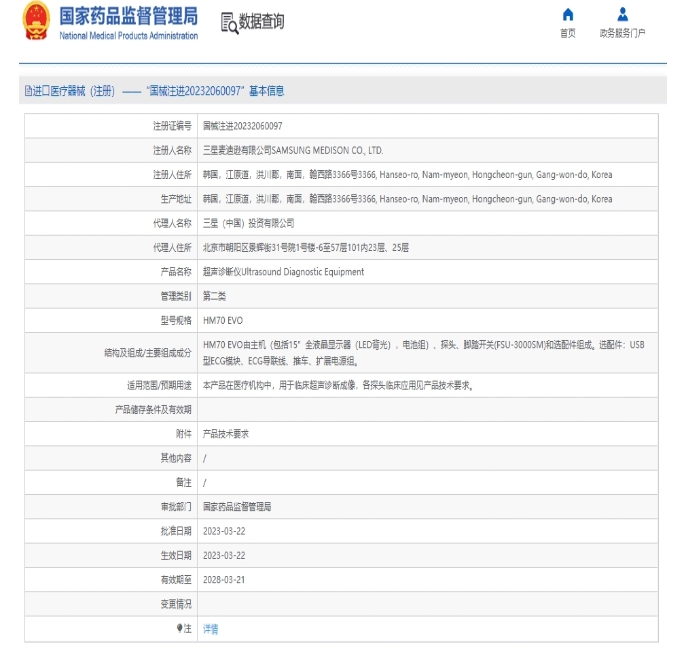This screenshot has width=673, height=646.
Task: Open 政务服务门户 user icon
Action: click(622, 14)
